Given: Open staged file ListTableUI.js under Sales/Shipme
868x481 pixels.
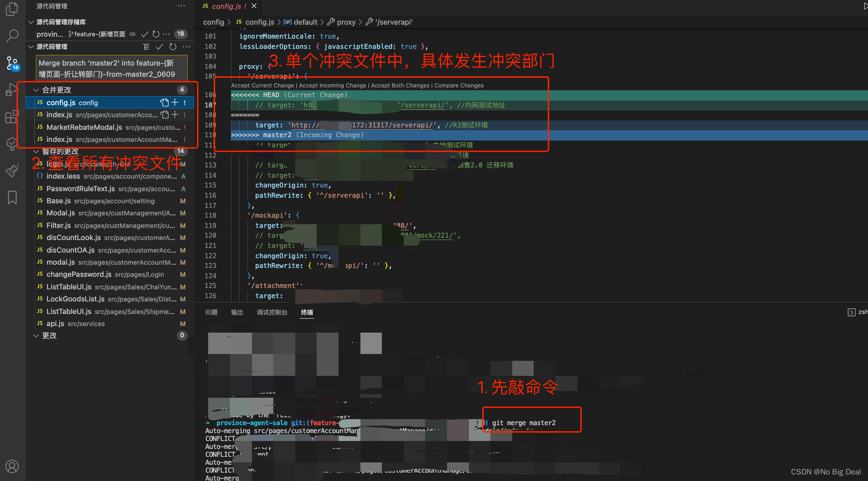Looking at the screenshot, I should click(x=110, y=311).
